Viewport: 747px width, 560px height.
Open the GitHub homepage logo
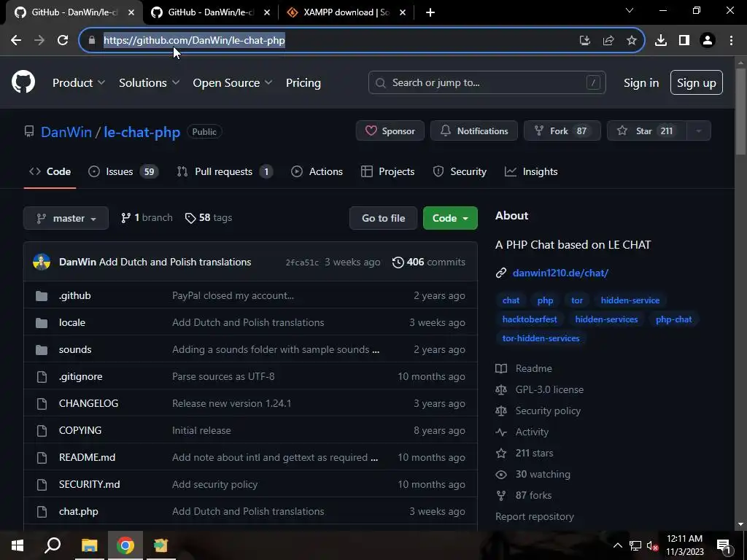[x=23, y=82]
